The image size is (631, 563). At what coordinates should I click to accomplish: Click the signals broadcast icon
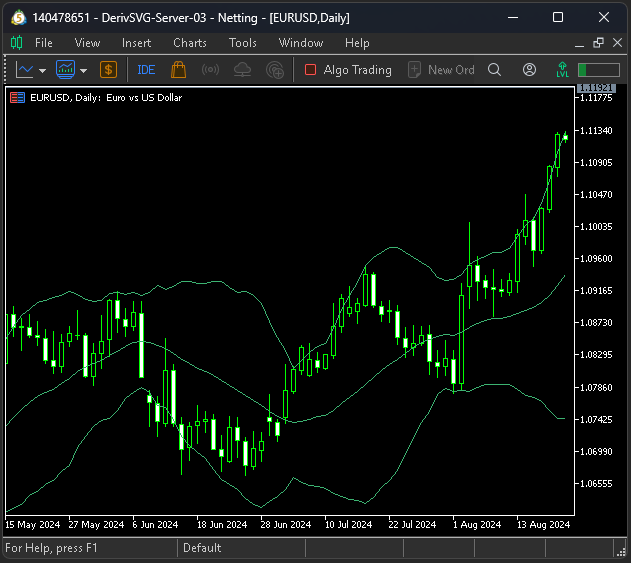pos(210,70)
